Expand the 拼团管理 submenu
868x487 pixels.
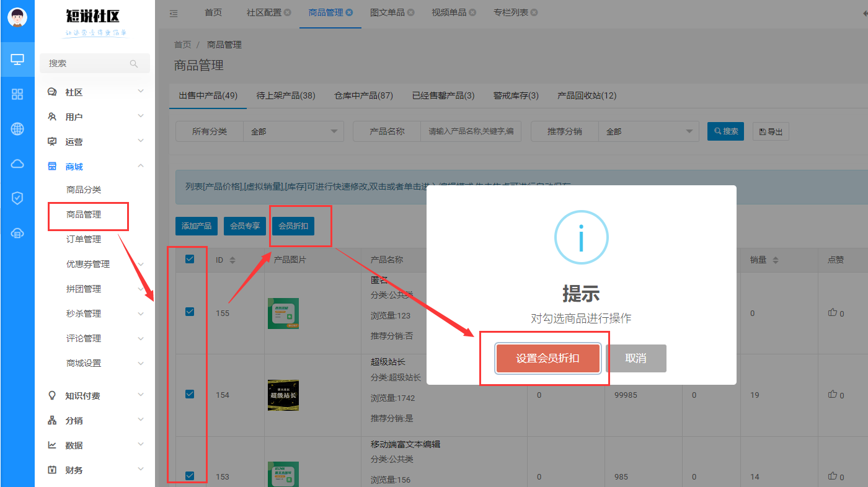(96, 289)
